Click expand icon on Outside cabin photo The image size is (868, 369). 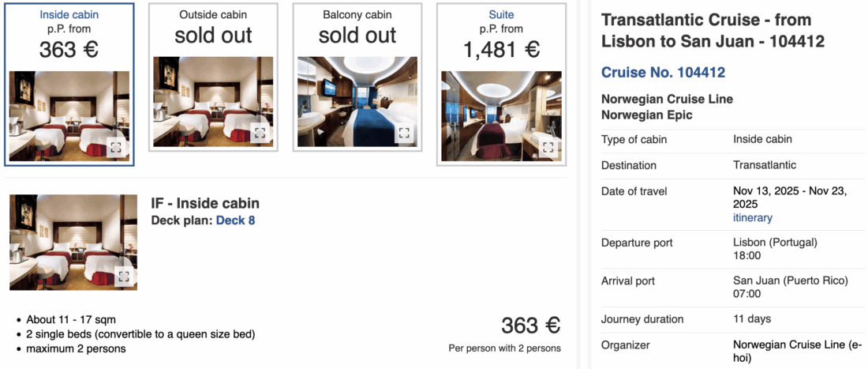point(260,133)
